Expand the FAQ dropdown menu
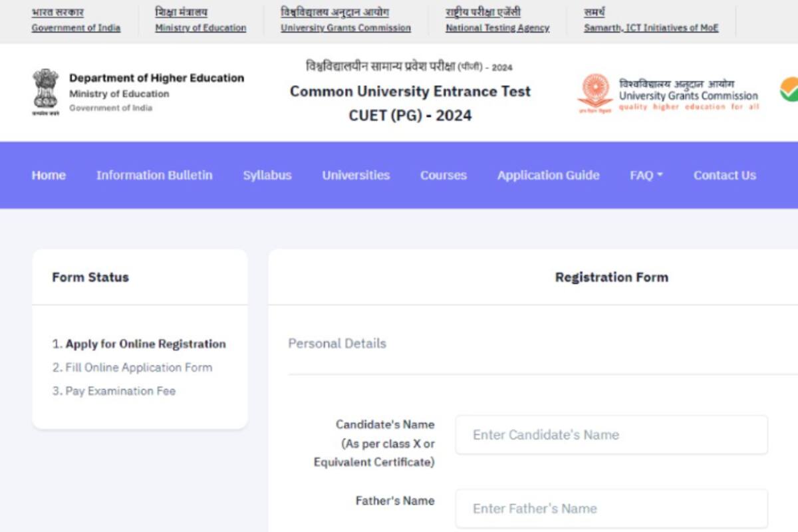Image resolution: width=798 pixels, height=532 pixels. coord(646,176)
